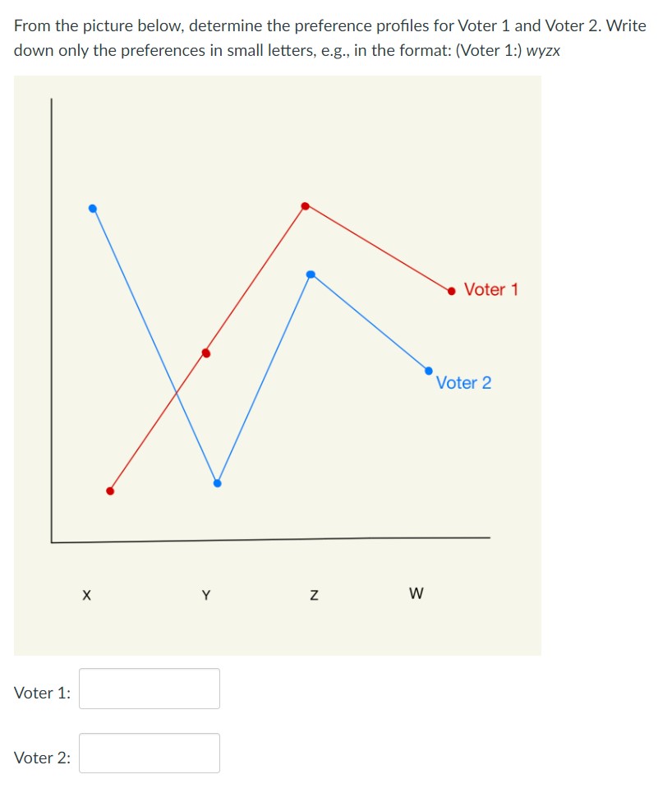This screenshot has height=802, width=672.
Task: Click the red data point above Y
Action: pos(205,353)
